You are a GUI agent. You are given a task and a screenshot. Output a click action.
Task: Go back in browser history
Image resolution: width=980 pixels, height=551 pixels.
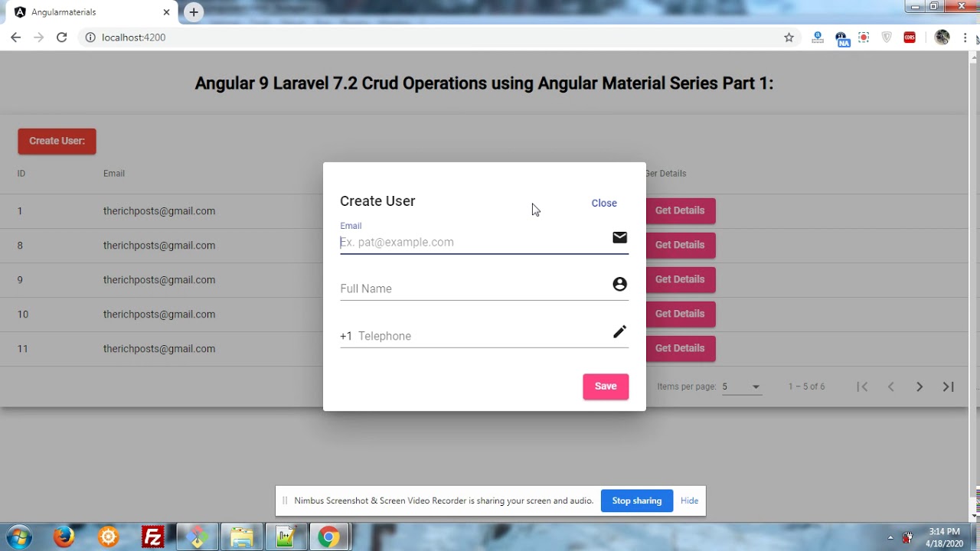tap(15, 37)
